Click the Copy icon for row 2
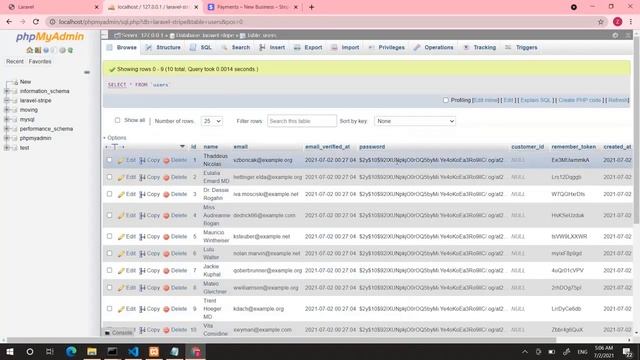 [x=142, y=177]
